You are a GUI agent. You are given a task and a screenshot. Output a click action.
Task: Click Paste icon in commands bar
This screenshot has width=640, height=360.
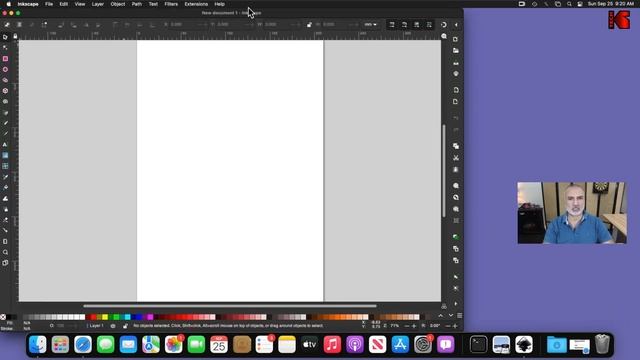456,169
